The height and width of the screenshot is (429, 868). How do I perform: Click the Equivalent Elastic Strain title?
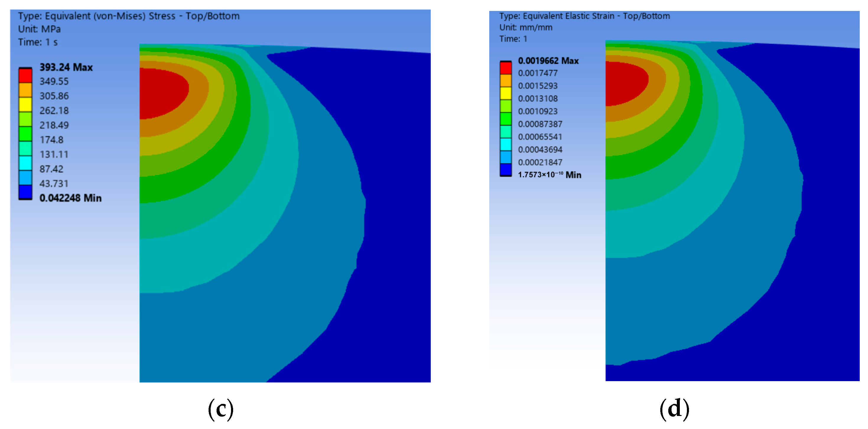584,16
